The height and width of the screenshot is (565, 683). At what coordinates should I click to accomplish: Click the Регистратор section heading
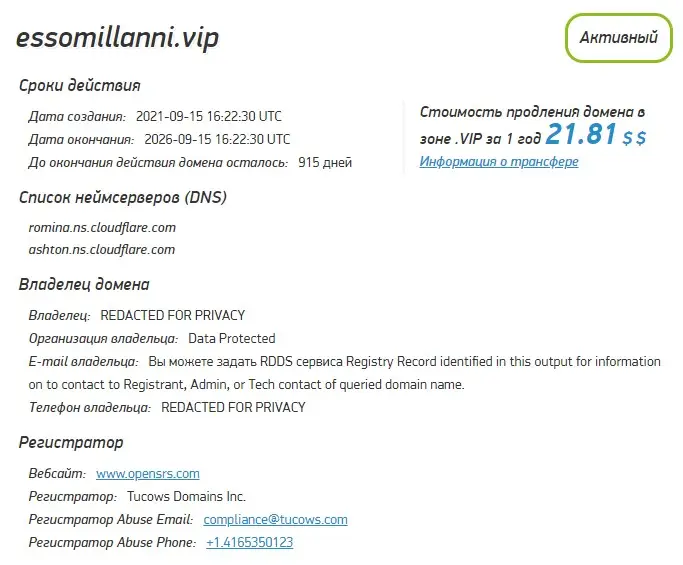coord(71,443)
